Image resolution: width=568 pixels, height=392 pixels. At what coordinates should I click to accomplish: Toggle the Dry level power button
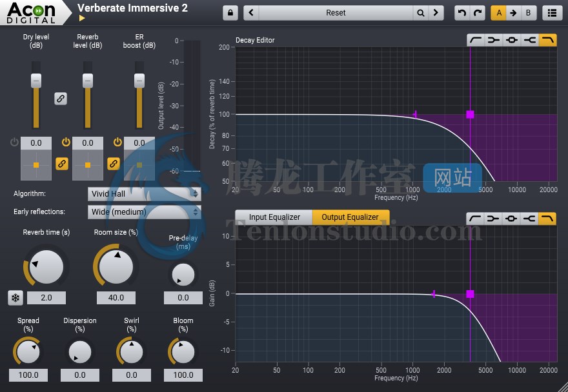coord(14,142)
